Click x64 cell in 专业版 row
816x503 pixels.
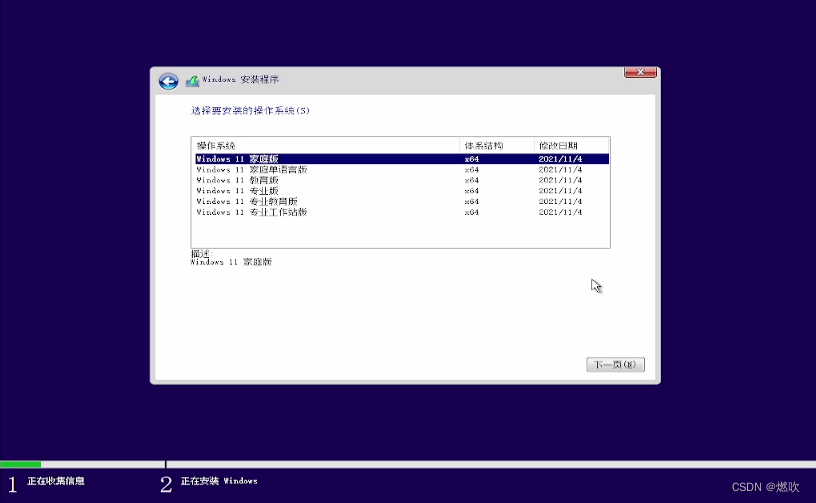pos(471,191)
